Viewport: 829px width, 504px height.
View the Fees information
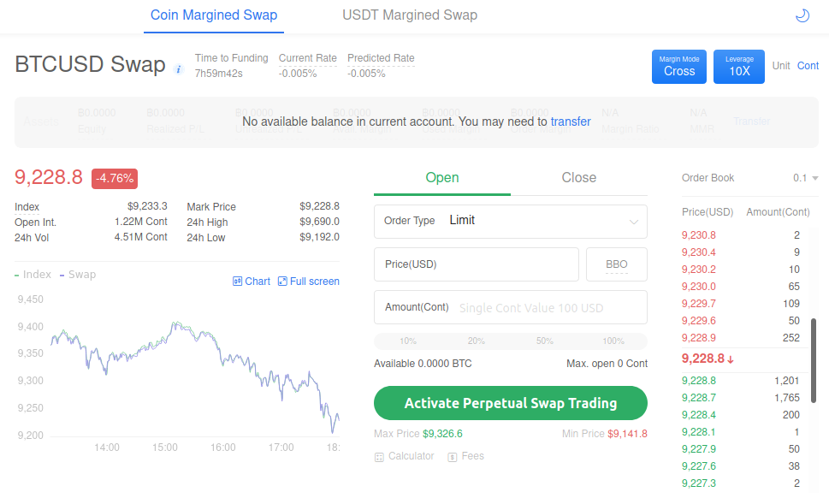pos(466,457)
